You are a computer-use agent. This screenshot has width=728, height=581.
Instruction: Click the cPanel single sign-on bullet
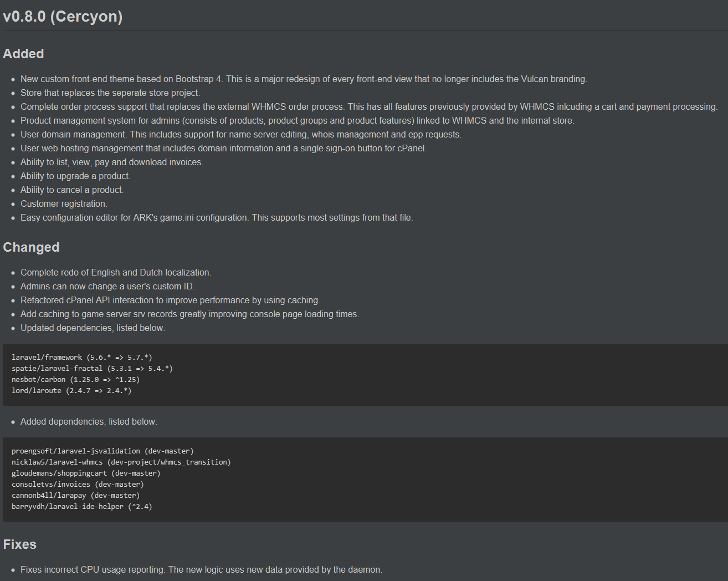pos(223,149)
